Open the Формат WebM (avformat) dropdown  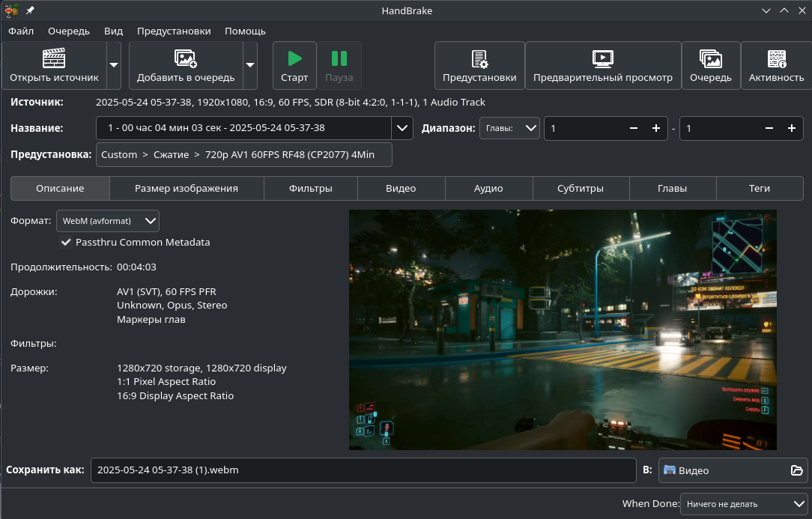click(x=108, y=221)
